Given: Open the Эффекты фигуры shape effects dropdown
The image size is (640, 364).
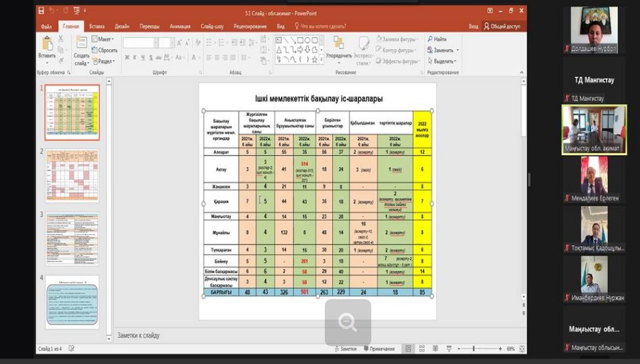Looking at the screenshot, I should tap(397, 61).
